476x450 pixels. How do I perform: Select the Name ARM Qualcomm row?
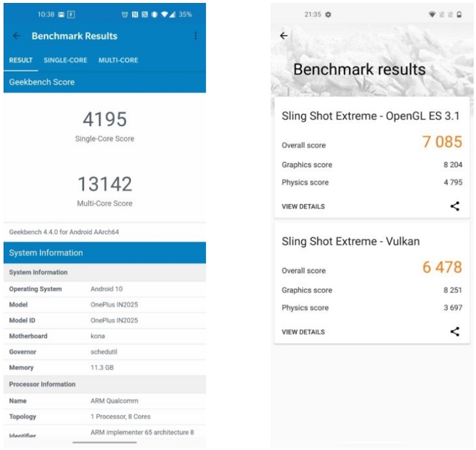click(105, 401)
